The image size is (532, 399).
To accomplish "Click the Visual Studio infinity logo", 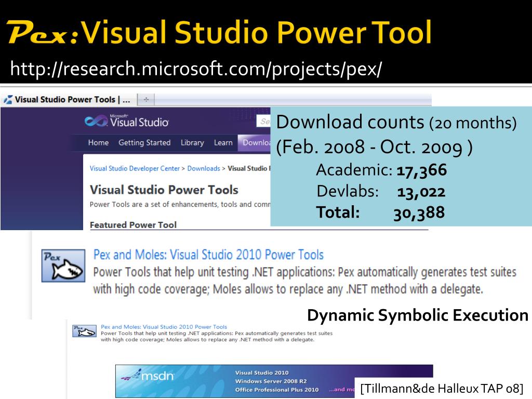I will click(x=96, y=121).
